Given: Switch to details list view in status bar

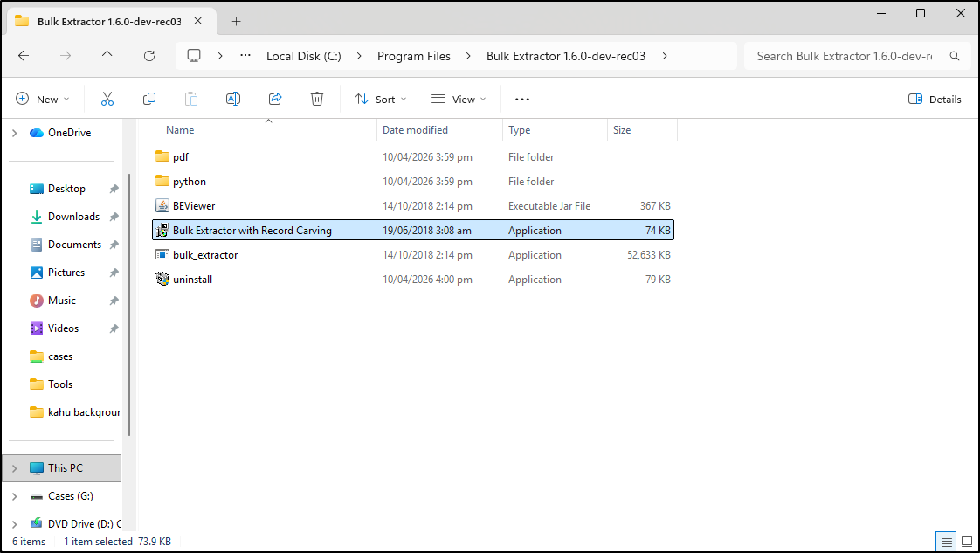Looking at the screenshot, I should pyautogui.click(x=946, y=542).
